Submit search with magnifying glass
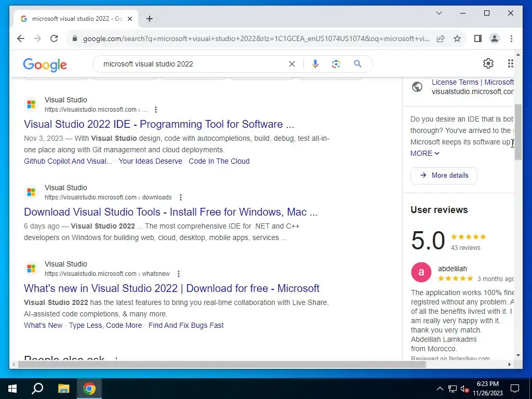The width and height of the screenshot is (532, 399). [x=357, y=64]
